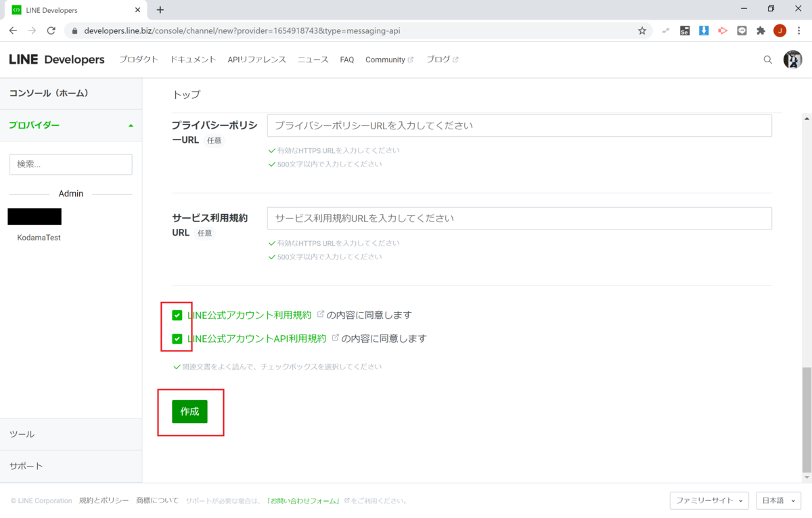Open the 日本語 language dropdown

pos(777,500)
